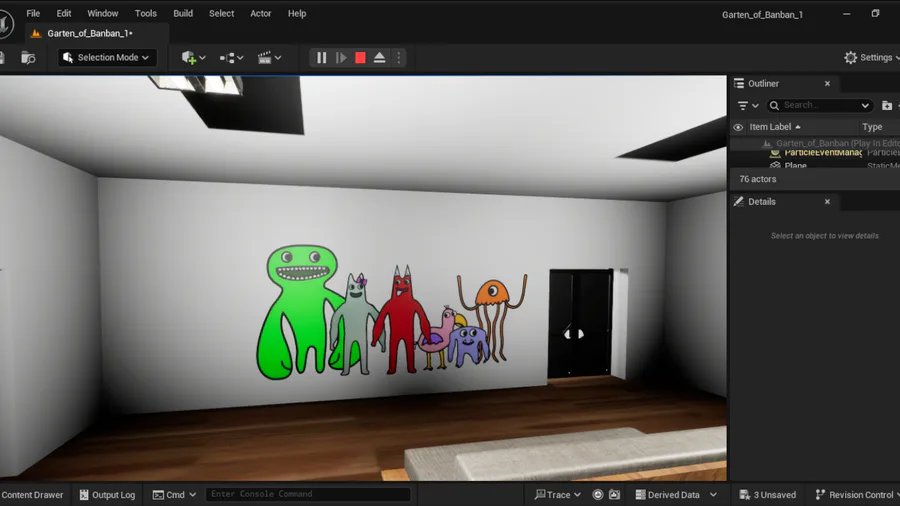
Task: Click the 76 actors count text
Action: 758,179
